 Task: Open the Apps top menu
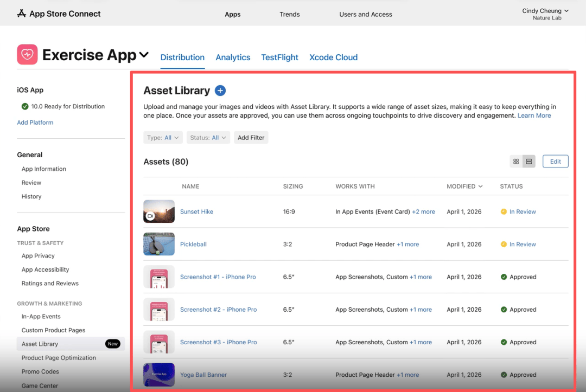click(x=232, y=14)
